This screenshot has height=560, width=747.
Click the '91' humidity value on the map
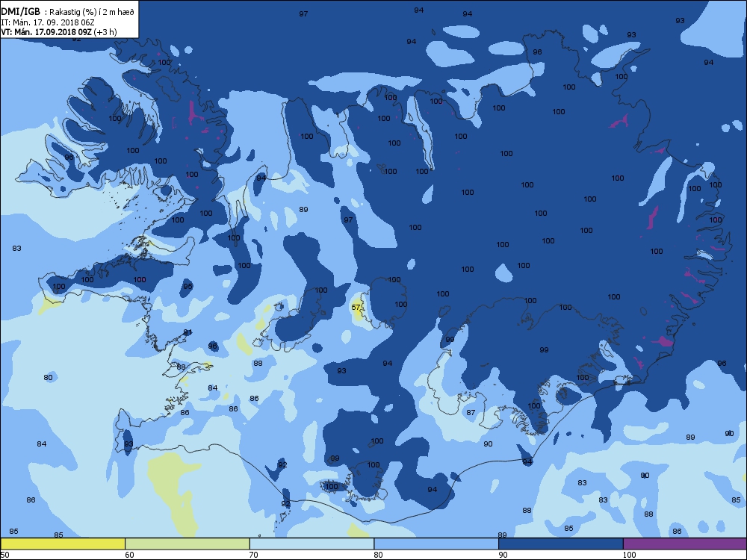point(187,332)
